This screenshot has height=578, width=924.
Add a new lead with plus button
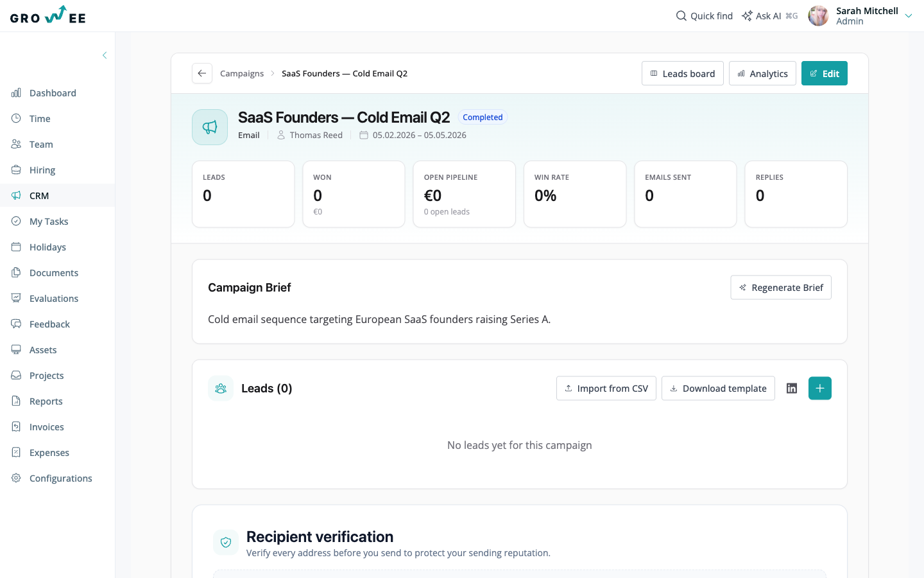(x=820, y=389)
